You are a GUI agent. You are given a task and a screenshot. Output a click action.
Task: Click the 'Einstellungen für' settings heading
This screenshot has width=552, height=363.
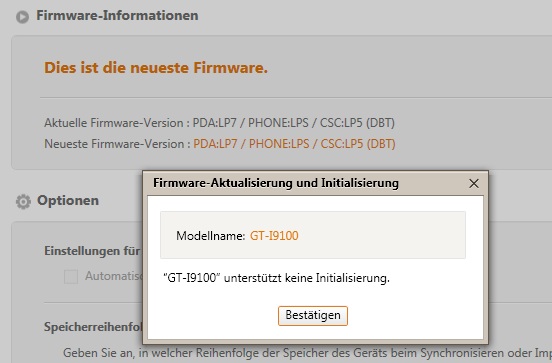(92, 251)
